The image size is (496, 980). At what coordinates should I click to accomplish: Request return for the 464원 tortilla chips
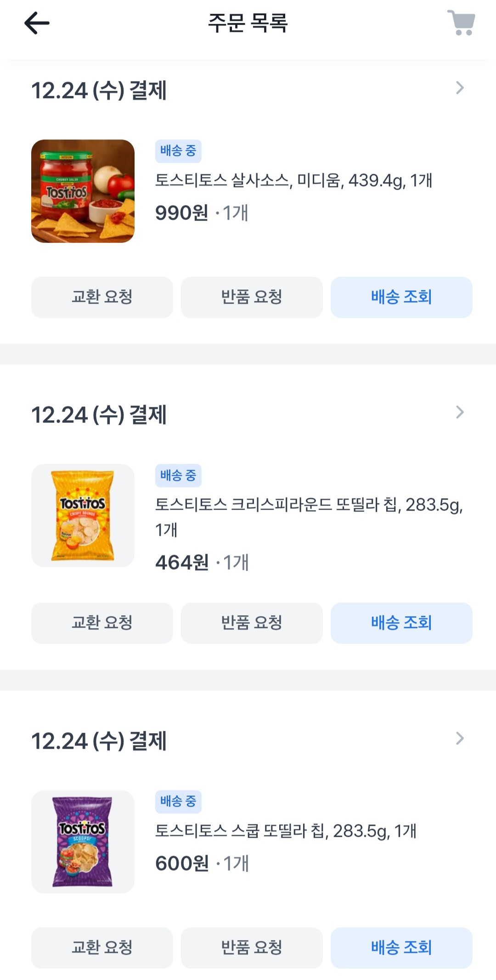coord(252,623)
